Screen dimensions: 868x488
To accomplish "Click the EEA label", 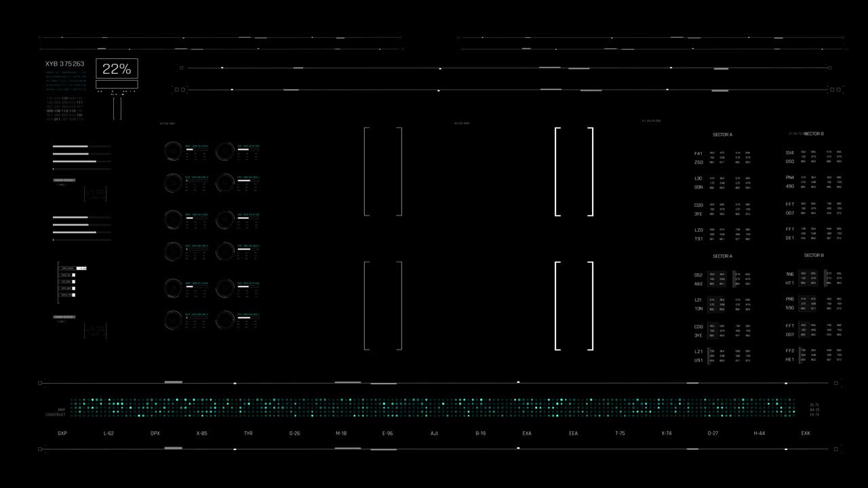I will (x=573, y=433).
